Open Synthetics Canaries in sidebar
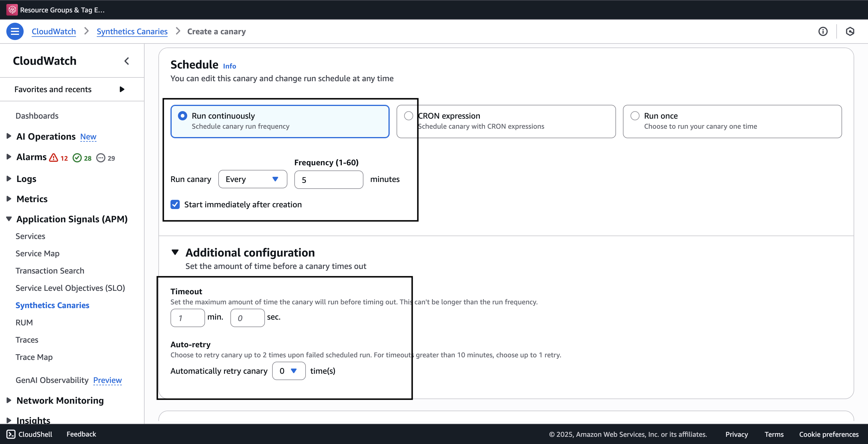Viewport: 868px width, 444px height. pyautogui.click(x=52, y=305)
